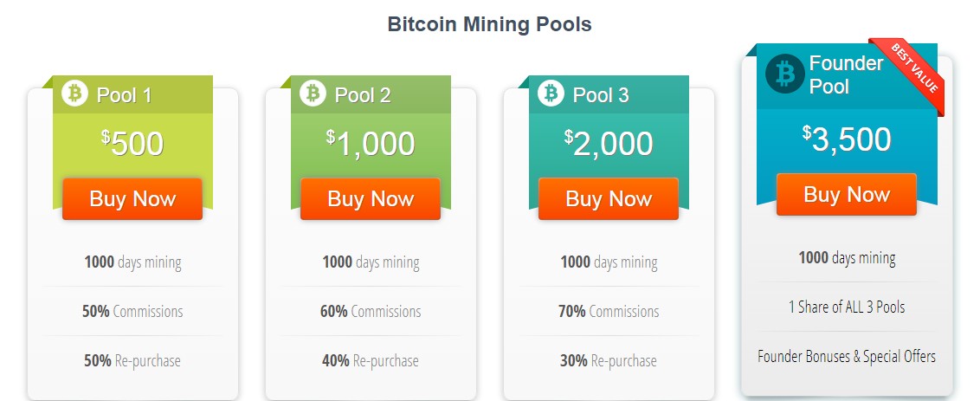Buy the Founder Pool now
Viewport: 980px width, 401px height.
pos(846,194)
